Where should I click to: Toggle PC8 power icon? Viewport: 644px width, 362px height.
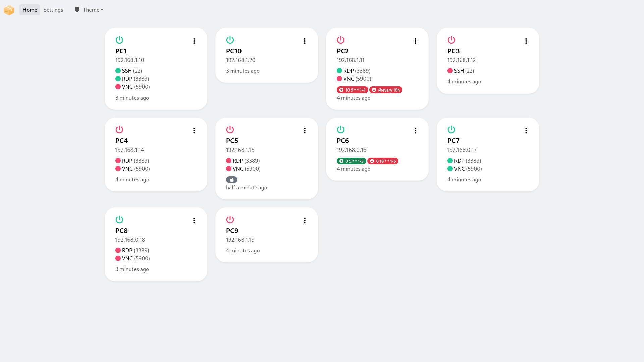(x=119, y=220)
